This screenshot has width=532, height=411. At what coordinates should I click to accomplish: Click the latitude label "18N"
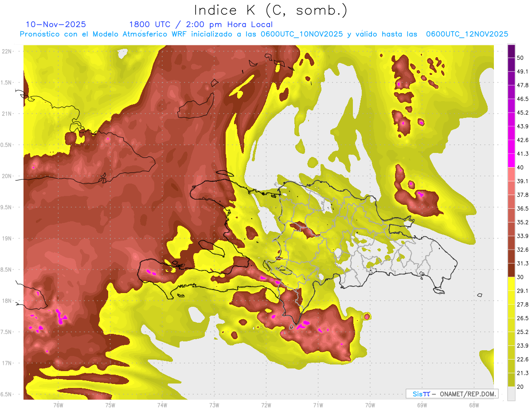tap(7, 301)
